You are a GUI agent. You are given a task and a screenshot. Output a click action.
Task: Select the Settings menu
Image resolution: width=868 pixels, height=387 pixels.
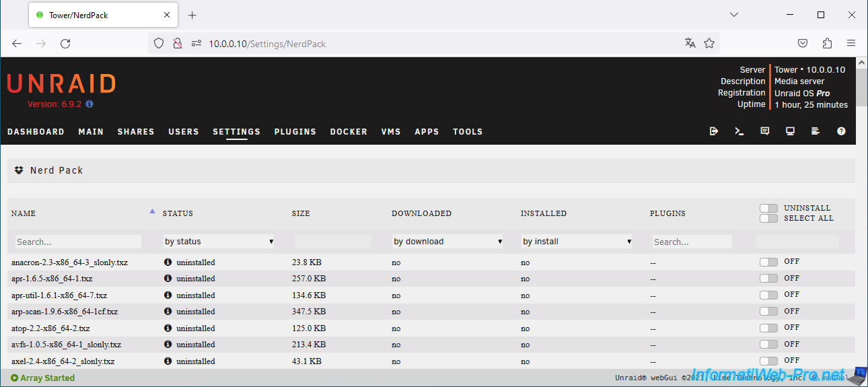(236, 131)
